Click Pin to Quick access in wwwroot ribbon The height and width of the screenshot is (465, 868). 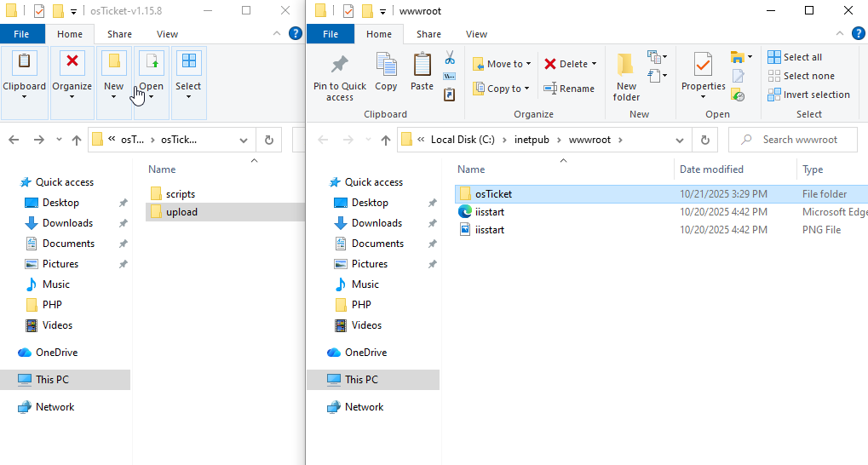coord(339,77)
